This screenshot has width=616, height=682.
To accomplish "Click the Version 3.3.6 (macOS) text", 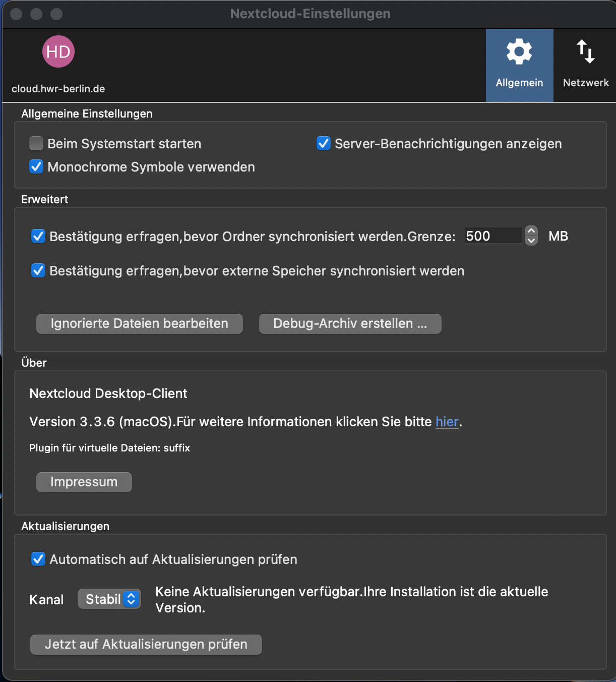I will [x=101, y=422].
